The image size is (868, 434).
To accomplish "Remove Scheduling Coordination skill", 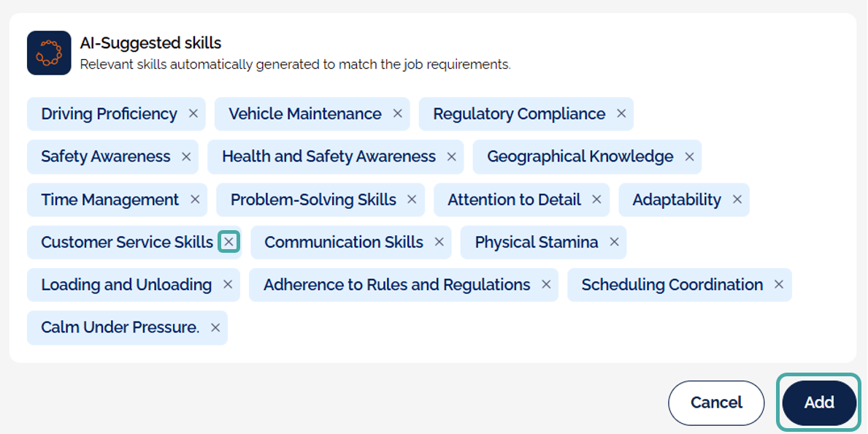I will pos(779,284).
